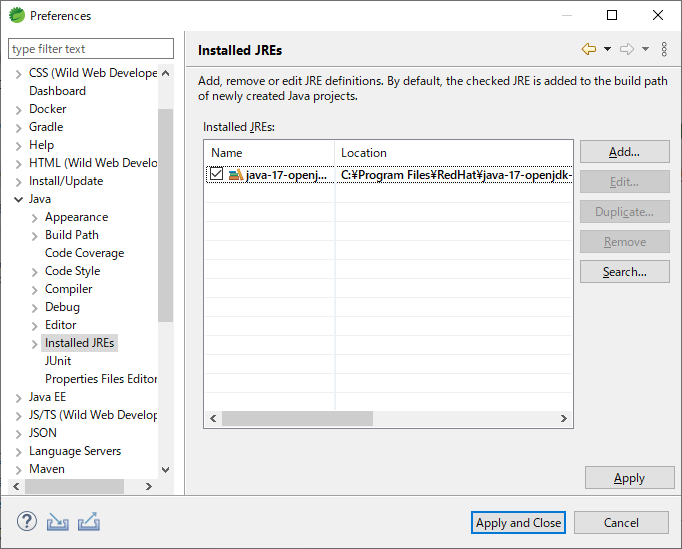Click the Location column header
The image size is (682, 549).
pos(454,153)
